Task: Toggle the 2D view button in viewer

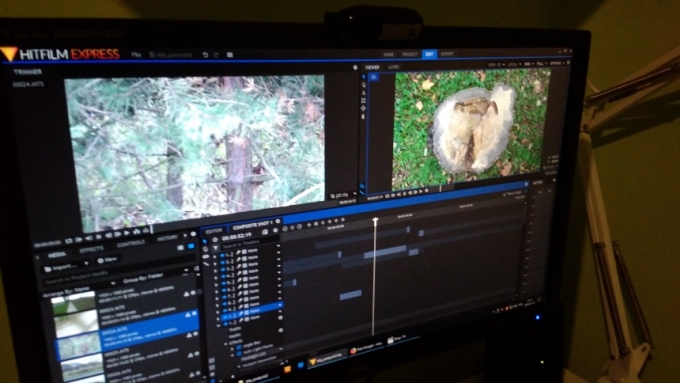Action: click(x=373, y=77)
